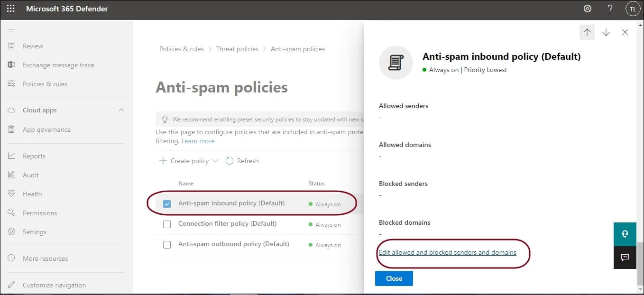Sort by the Name column header
Viewport: 644px width, 295px height.
pos(186,183)
